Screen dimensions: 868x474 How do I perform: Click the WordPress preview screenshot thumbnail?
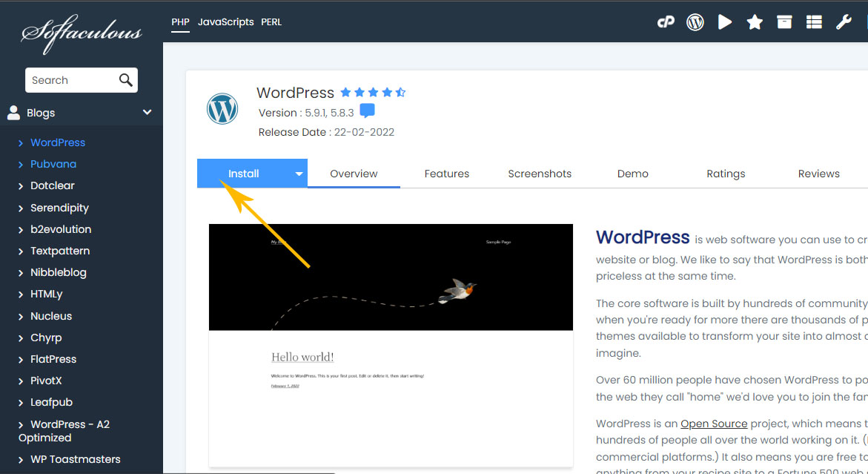point(391,346)
